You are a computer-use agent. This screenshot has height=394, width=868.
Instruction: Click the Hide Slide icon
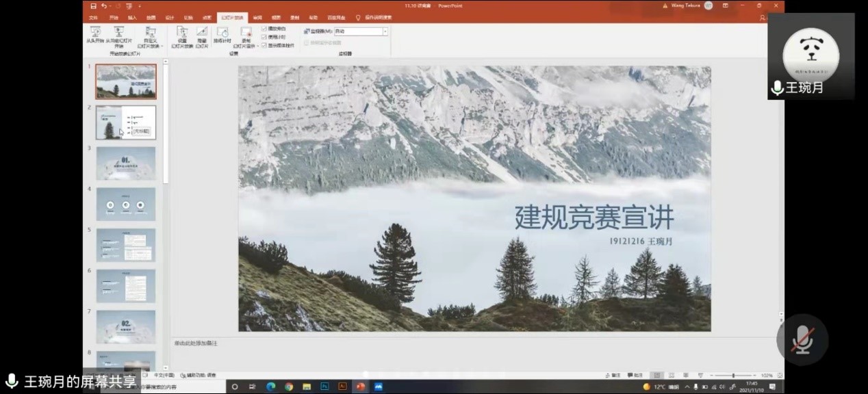point(202,32)
